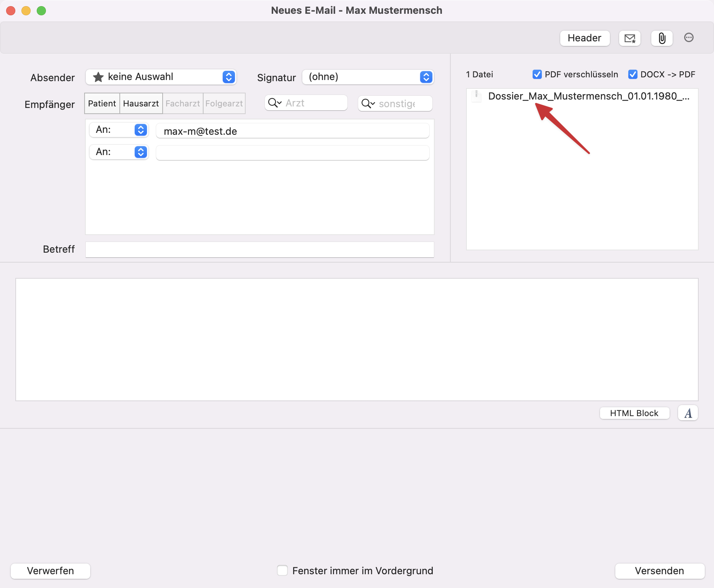
Task: Open the Absender dropdown
Action: [x=161, y=77]
